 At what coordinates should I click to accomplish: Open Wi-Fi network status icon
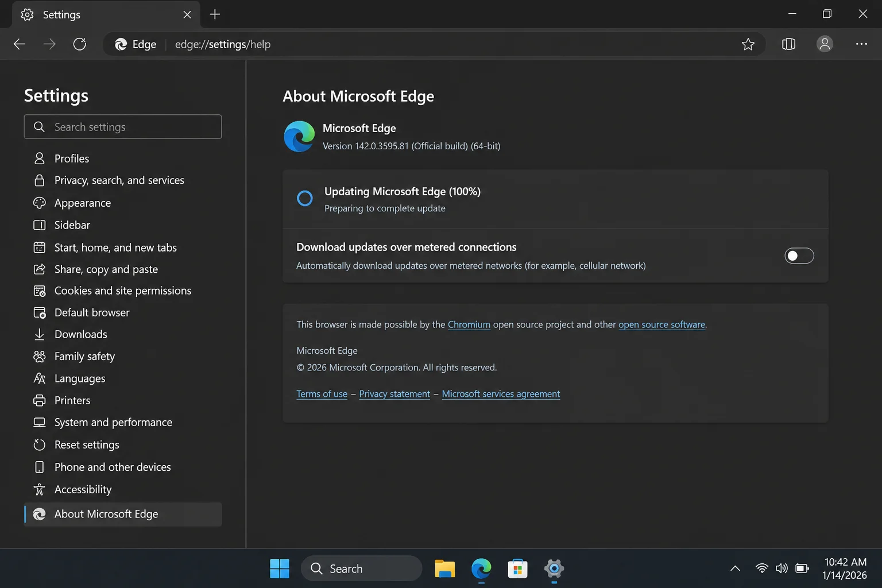(761, 568)
